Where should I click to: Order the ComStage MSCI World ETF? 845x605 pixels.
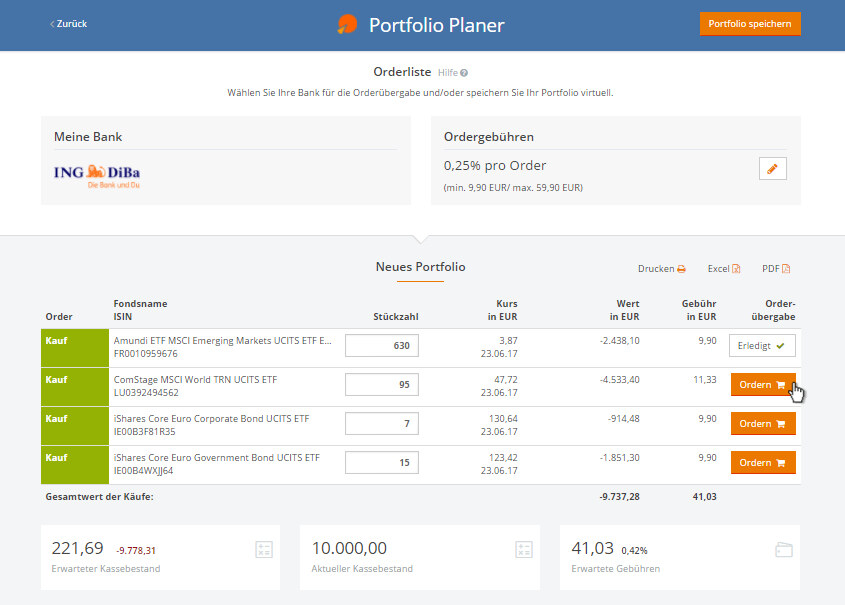pos(762,385)
